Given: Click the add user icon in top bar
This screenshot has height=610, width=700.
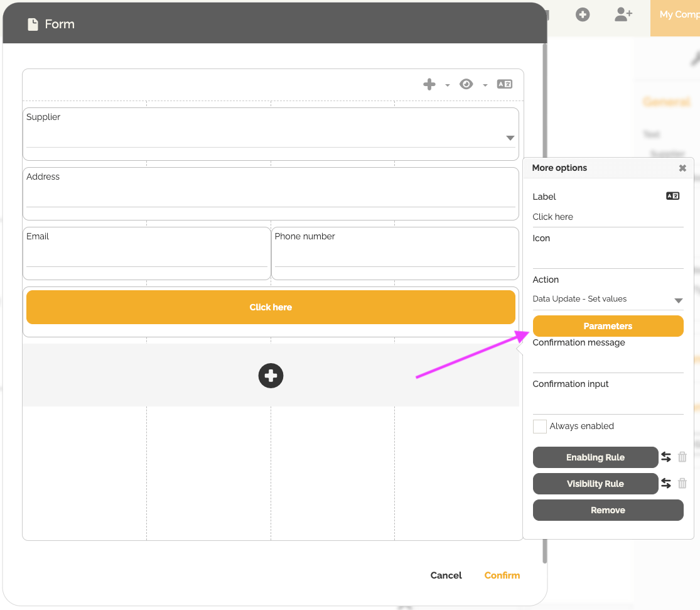Looking at the screenshot, I should [x=623, y=14].
